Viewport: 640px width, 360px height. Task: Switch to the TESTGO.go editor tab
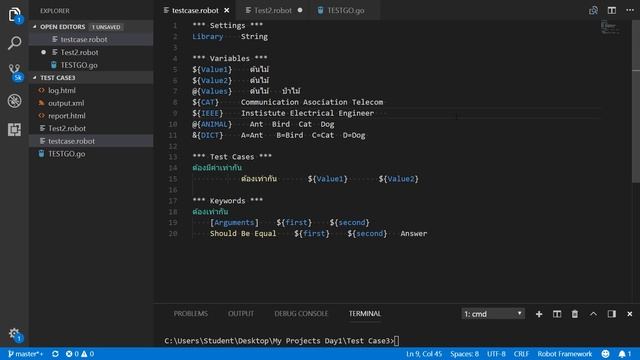[345, 11]
